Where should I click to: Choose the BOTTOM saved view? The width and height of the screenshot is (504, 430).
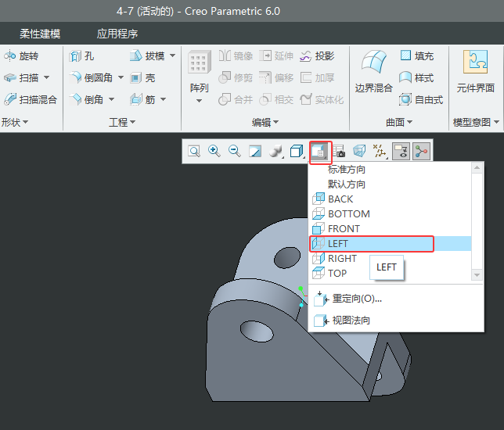click(390, 214)
